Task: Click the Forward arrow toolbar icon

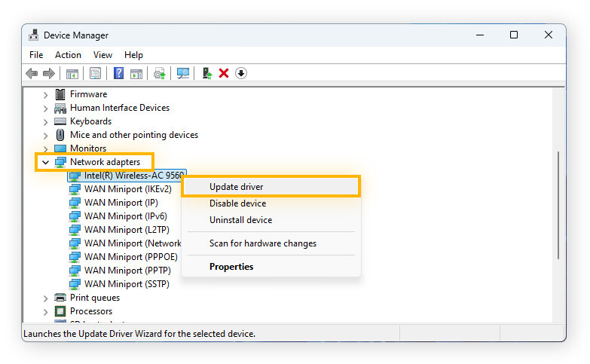Action: (x=48, y=73)
